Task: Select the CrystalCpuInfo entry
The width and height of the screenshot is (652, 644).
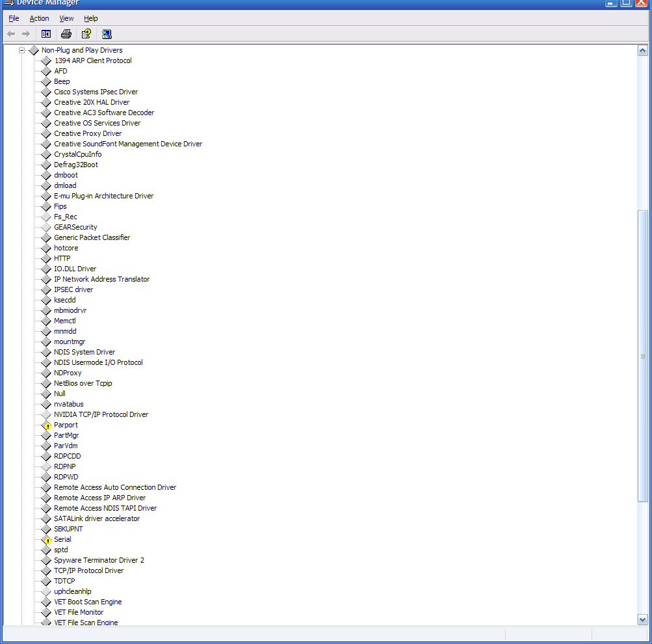Action: tap(78, 154)
